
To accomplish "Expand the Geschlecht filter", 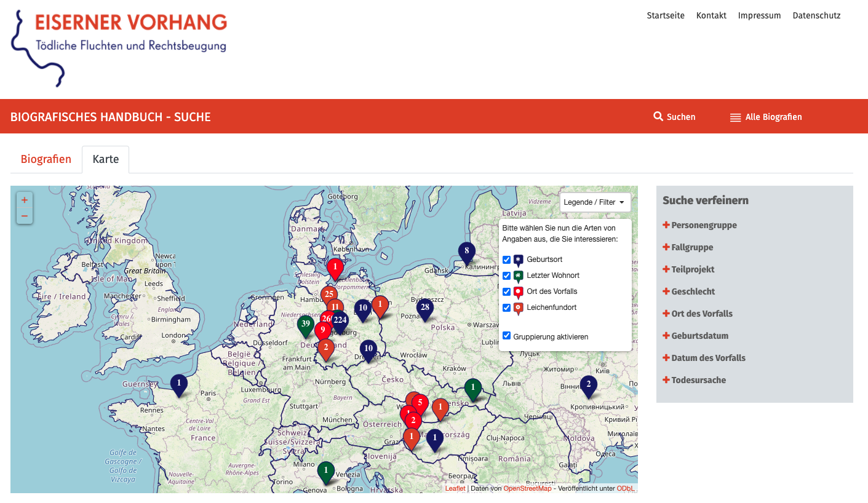I will tap(688, 291).
